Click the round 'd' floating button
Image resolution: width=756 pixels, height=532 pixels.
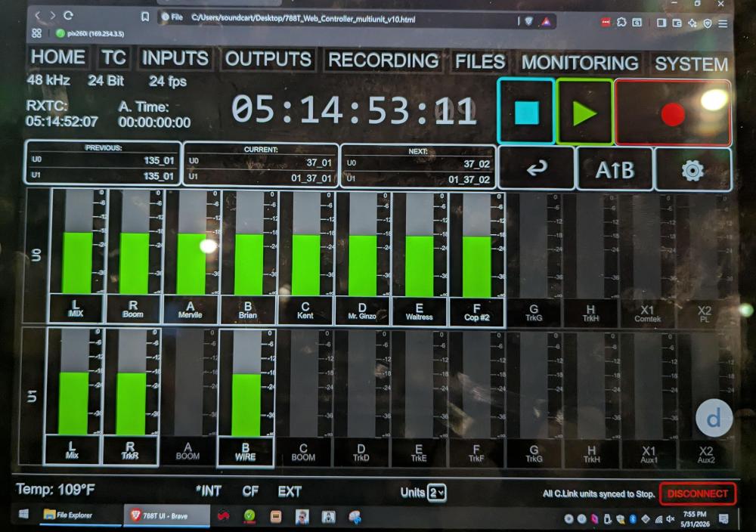[714, 419]
